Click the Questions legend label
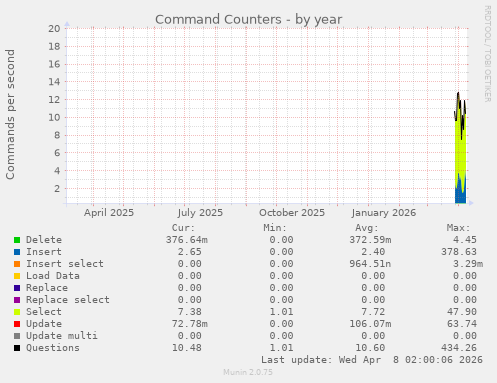 pos(53,348)
